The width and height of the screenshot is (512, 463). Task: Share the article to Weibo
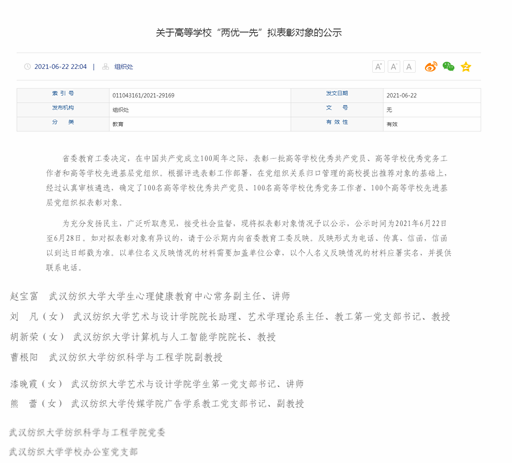pyautogui.click(x=431, y=67)
